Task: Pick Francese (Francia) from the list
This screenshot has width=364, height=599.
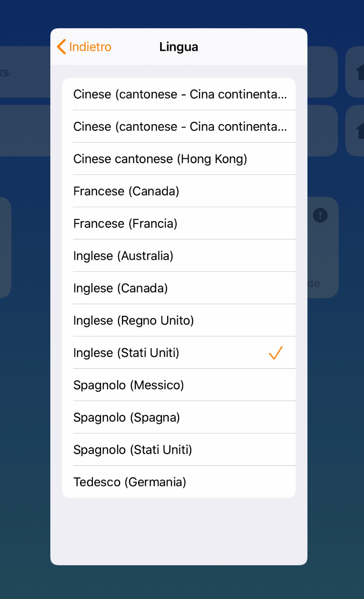Action: (125, 224)
